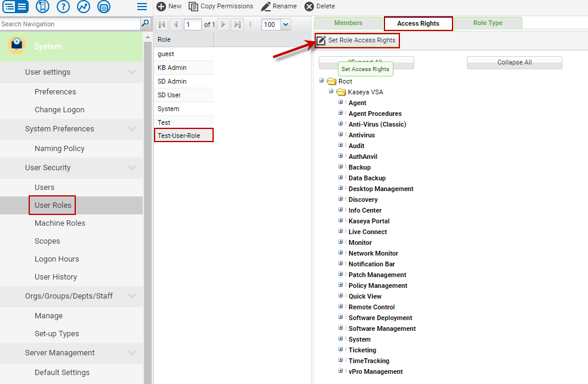Open Change Logon in navigation
This screenshot has width=588, height=384.
point(60,110)
